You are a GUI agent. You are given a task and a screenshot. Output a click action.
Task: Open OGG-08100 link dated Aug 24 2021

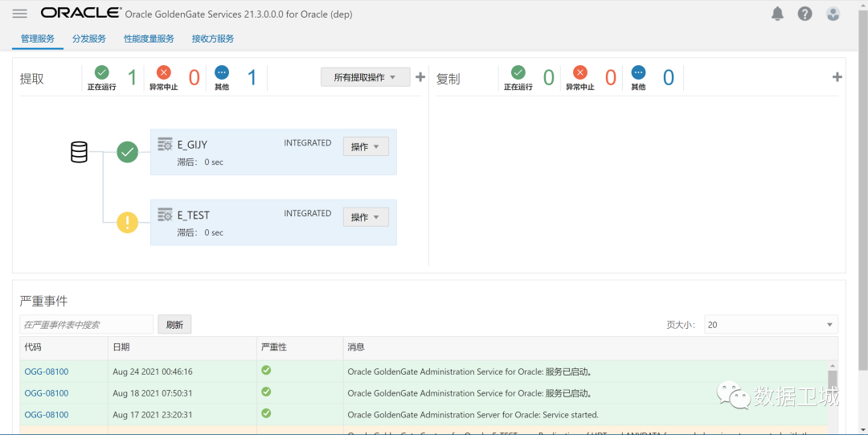(47, 371)
